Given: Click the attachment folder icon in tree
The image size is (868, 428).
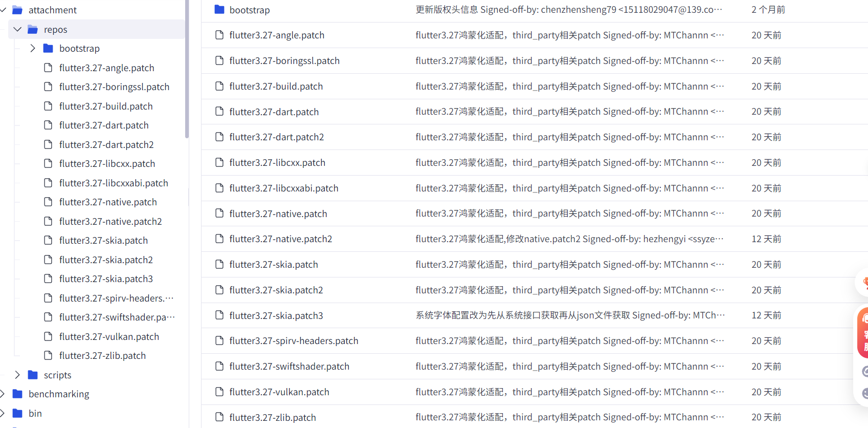Looking at the screenshot, I should click(x=17, y=10).
